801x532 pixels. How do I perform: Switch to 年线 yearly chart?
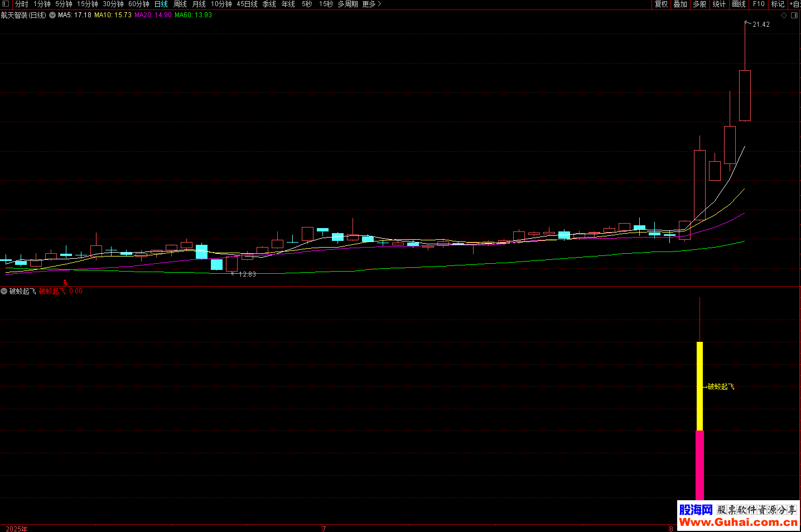coord(288,4)
